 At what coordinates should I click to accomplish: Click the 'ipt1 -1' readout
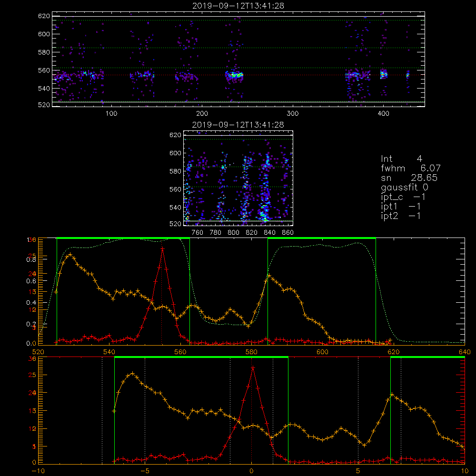(x=401, y=207)
